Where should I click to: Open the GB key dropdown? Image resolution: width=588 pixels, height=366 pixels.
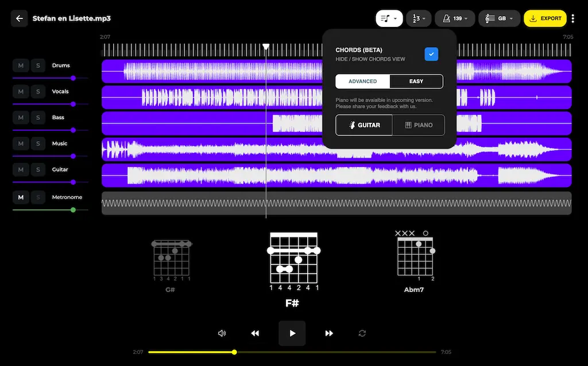click(x=499, y=18)
